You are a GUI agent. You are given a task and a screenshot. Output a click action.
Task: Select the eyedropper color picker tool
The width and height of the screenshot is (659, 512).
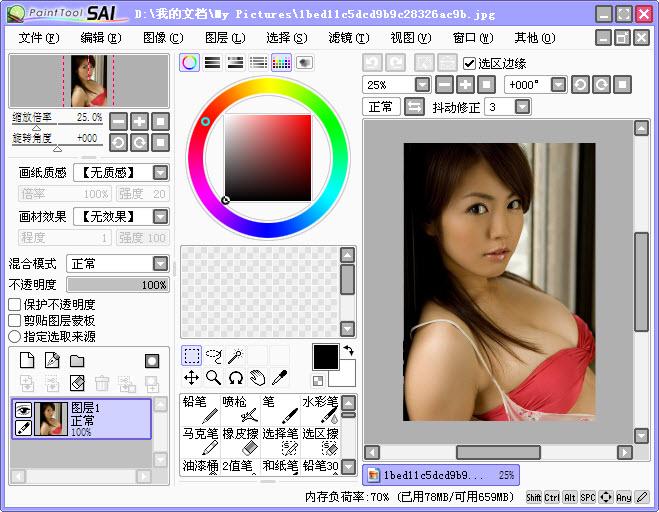pos(279,377)
